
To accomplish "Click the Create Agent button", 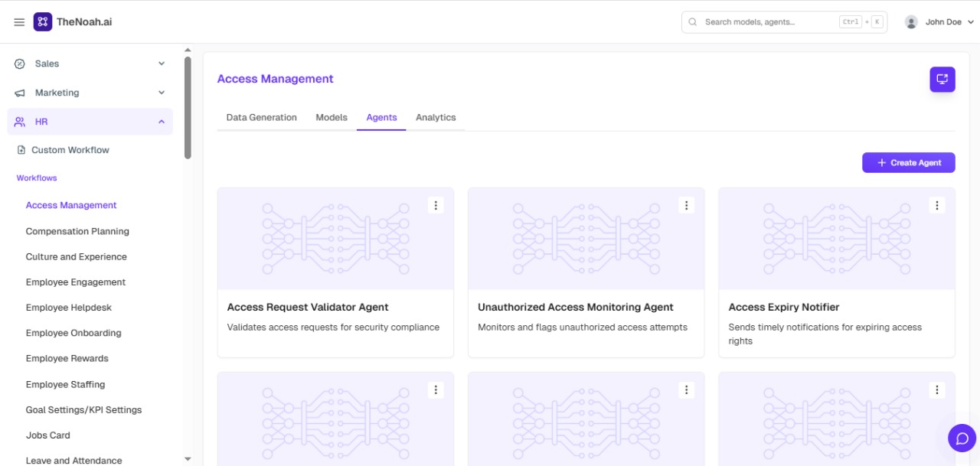I will 908,162.
